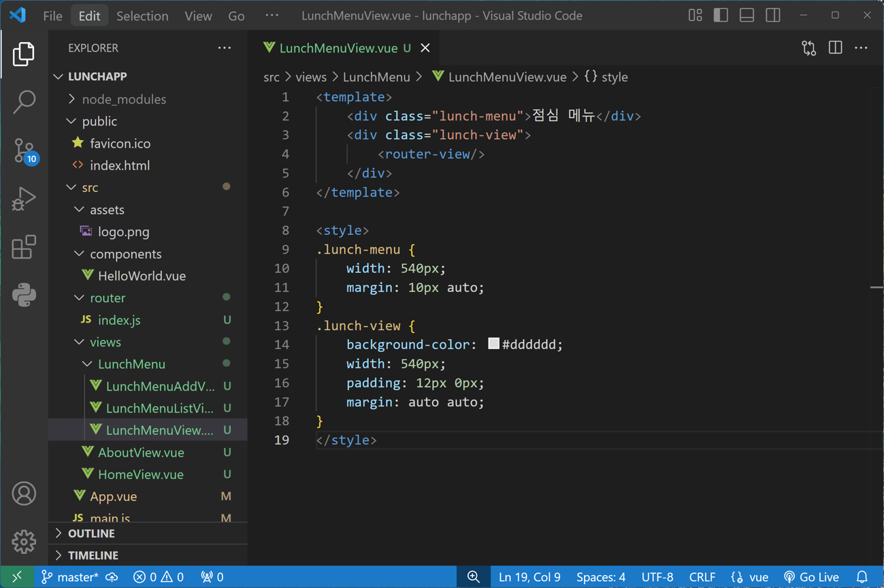Open the LunchMenuAddV... file
The image size is (884, 588).
click(x=148, y=386)
